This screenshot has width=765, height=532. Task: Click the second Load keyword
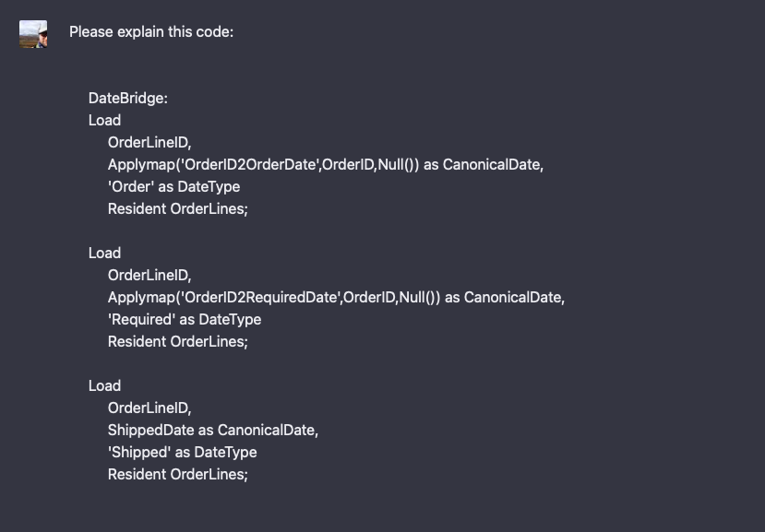(x=104, y=253)
